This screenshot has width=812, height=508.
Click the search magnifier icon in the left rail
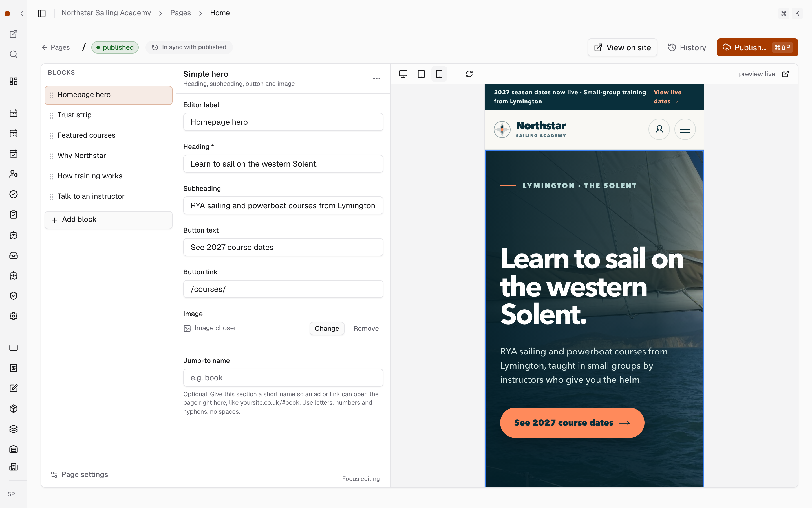coord(14,54)
